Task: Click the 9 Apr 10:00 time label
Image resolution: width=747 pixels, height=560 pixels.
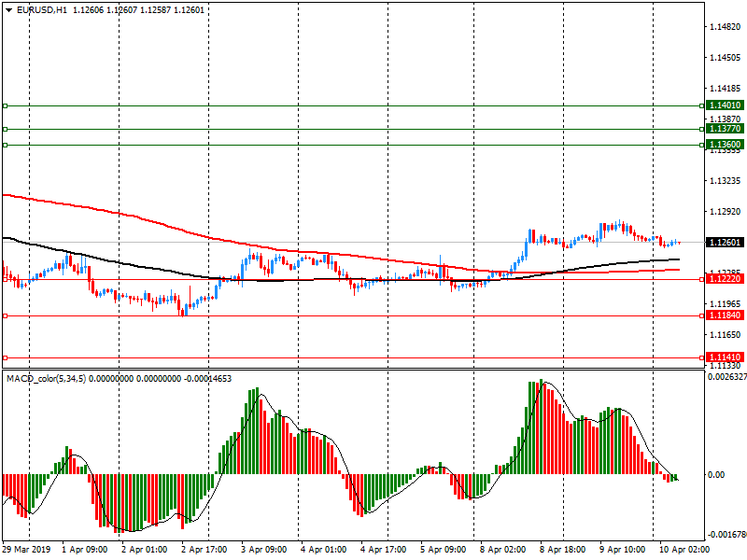Action: point(623,550)
